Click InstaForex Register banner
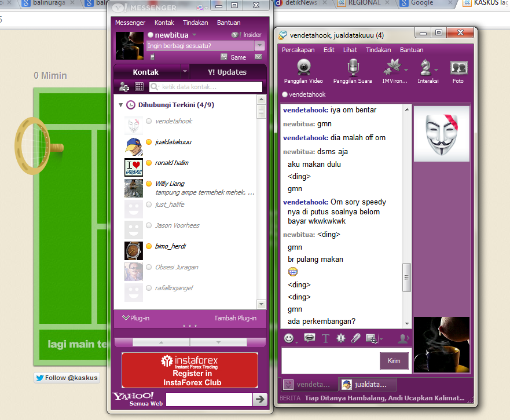 pos(190,370)
